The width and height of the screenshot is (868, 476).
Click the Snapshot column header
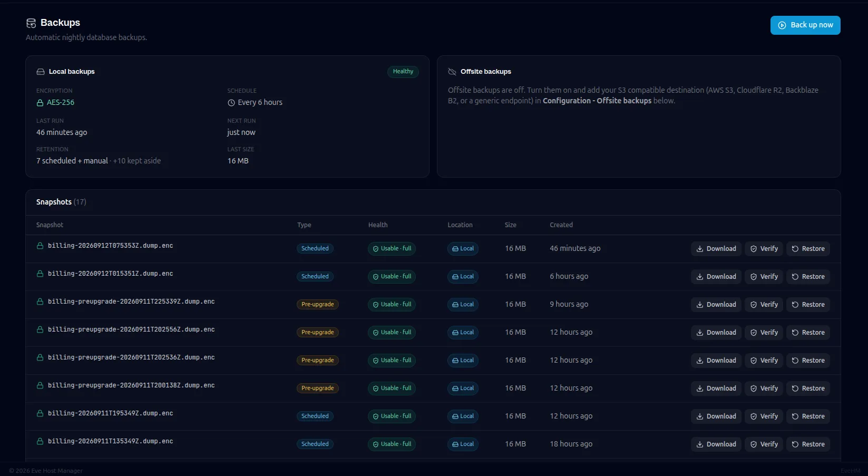[50, 225]
